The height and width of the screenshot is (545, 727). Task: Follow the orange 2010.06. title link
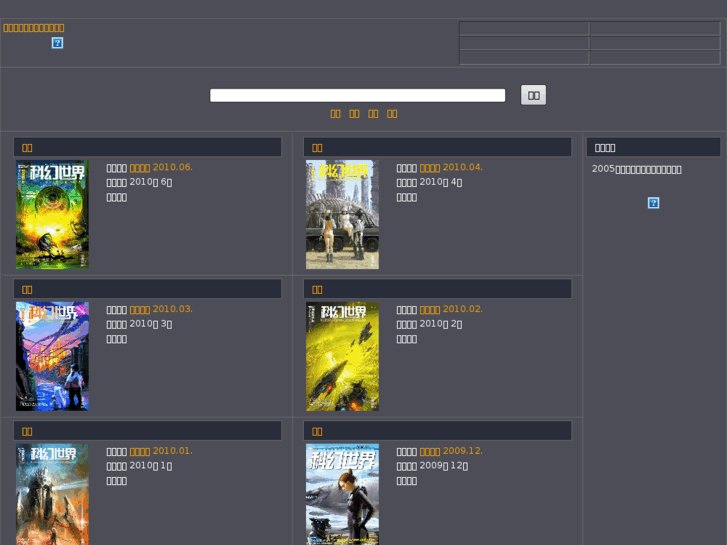point(161,167)
